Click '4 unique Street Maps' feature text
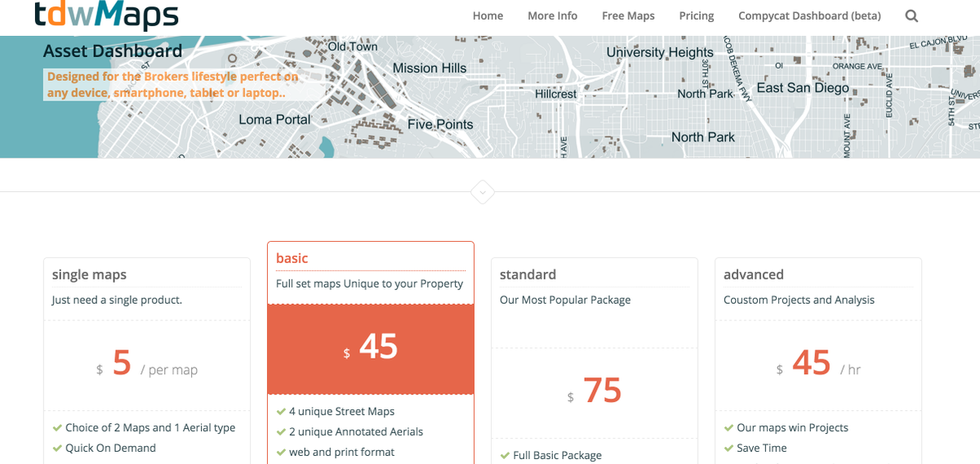This screenshot has width=980, height=464. pyautogui.click(x=341, y=412)
